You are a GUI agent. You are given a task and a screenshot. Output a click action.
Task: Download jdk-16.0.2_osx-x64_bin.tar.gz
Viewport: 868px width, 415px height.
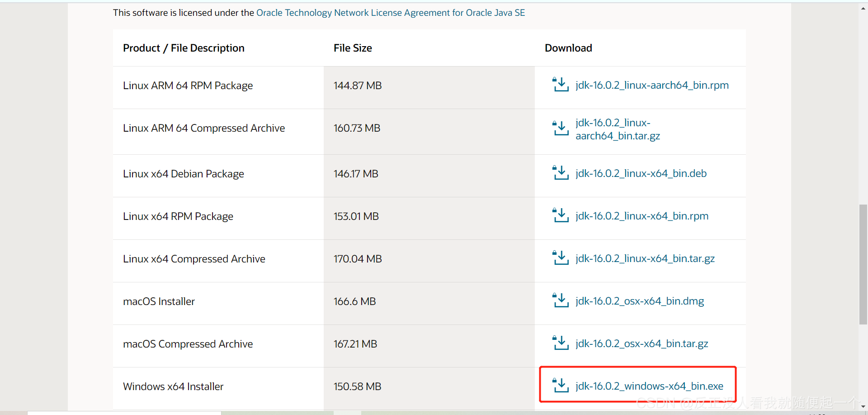[642, 343]
